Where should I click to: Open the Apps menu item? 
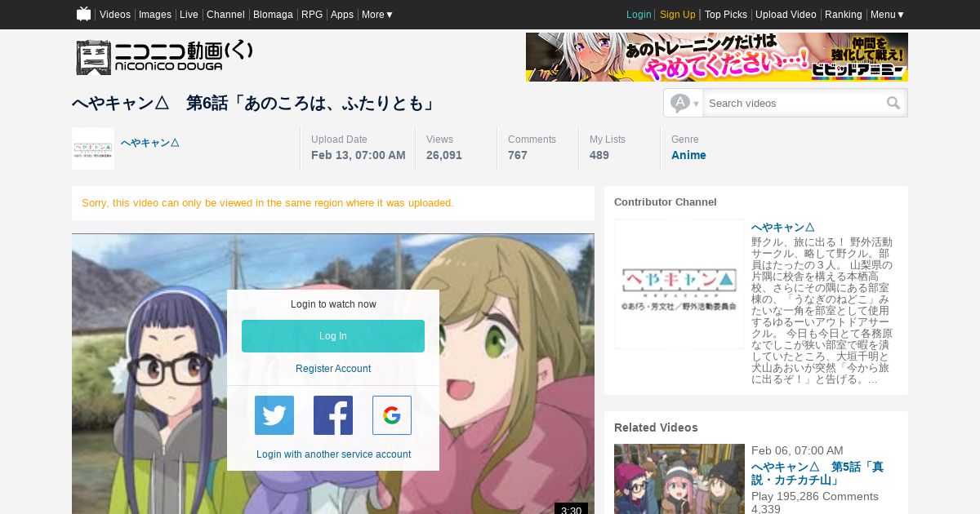[x=342, y=15]
